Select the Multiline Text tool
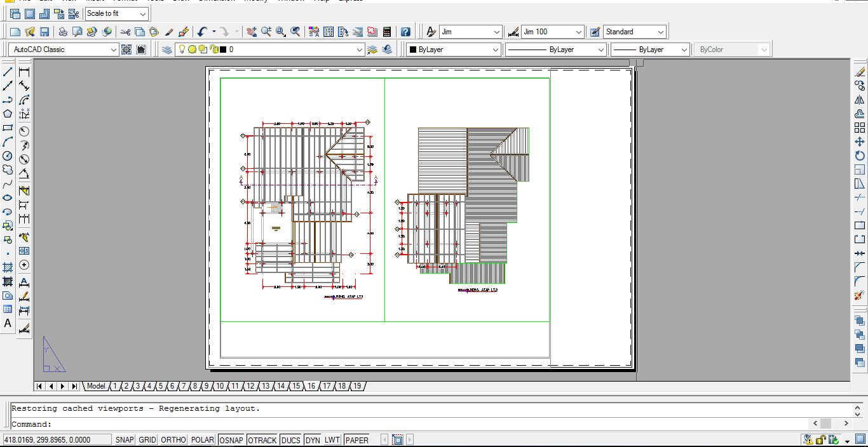Image resolution: width=868 pixels, height=447 pixels. pyautogui.click(x=8, y=323)
